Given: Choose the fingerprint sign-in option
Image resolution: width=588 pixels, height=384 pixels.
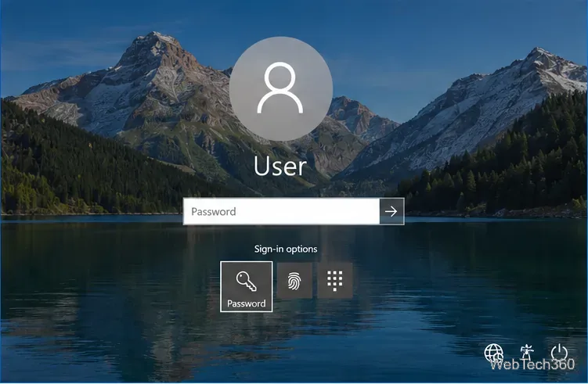Looking at the screenshot, I should coord(294,281).
